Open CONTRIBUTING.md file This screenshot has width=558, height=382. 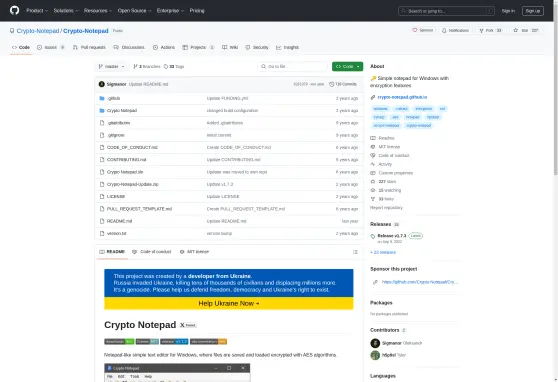[127, 159]
